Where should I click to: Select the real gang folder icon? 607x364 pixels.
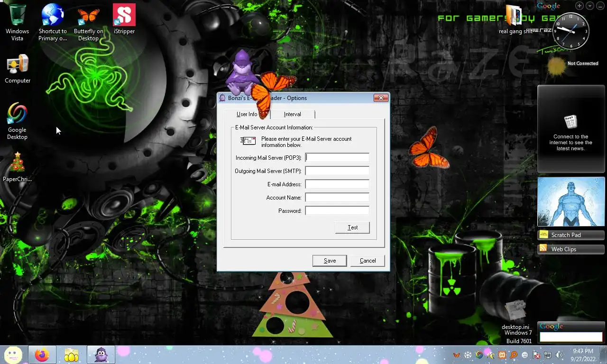515,19
